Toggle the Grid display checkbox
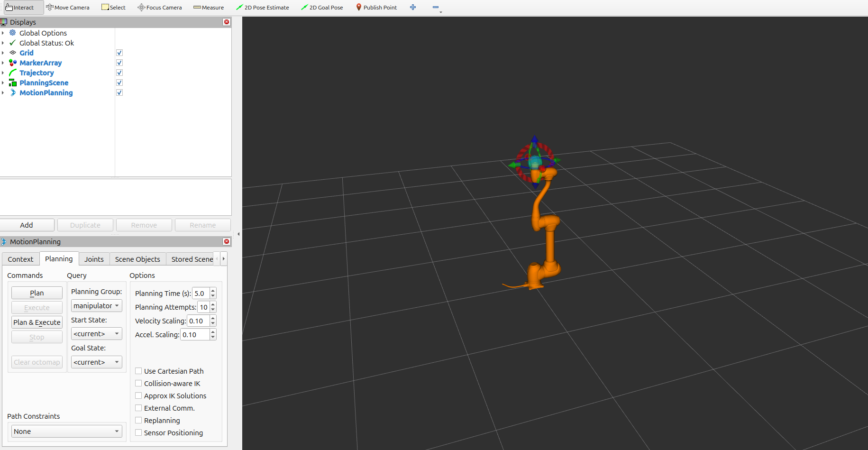This screenshot has height=450, width=868. click(x=119, y=53)
